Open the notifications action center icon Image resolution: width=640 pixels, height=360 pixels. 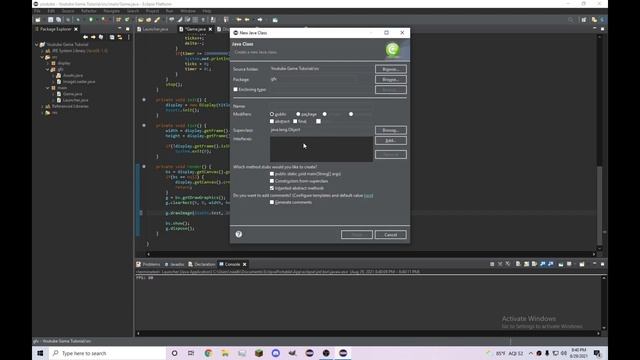597,353
